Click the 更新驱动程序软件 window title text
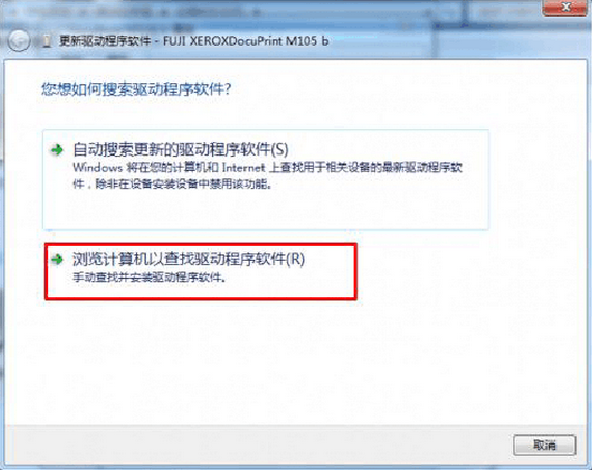The image size is (592, 470). [x=105, y=41]
